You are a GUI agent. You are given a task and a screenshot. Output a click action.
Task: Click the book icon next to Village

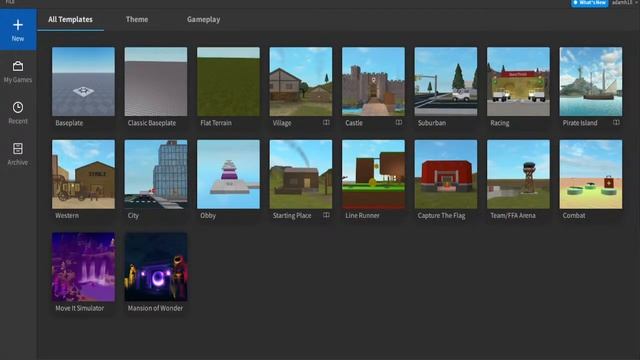pyautogui.click(x=326, y=122)
